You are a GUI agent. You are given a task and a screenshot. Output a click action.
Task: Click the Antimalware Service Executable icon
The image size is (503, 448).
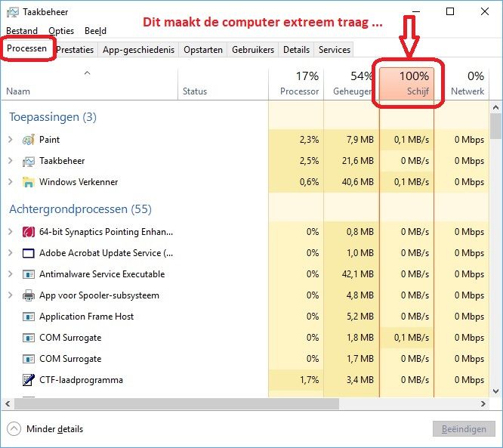click(x=28, y=274)
